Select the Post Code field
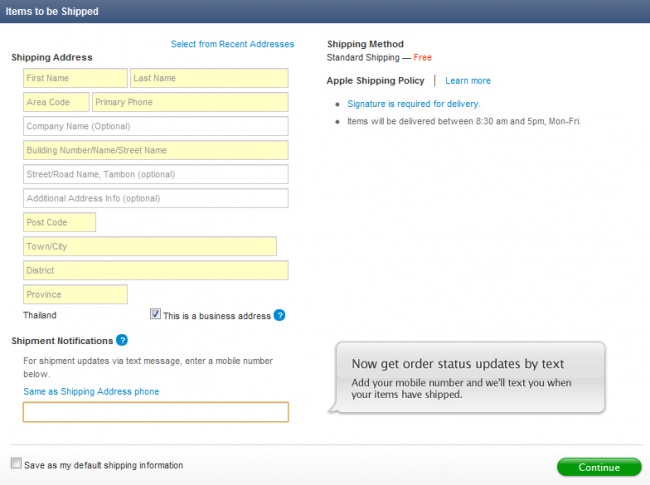The width and height of the screenshot is (650, 485). point(59,222)
